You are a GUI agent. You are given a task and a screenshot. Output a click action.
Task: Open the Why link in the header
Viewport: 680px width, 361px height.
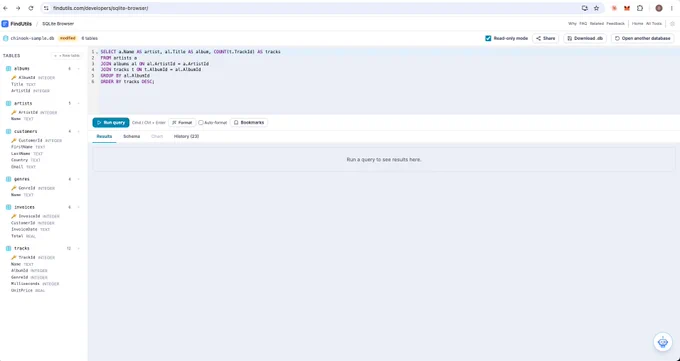tap(572, 24)
